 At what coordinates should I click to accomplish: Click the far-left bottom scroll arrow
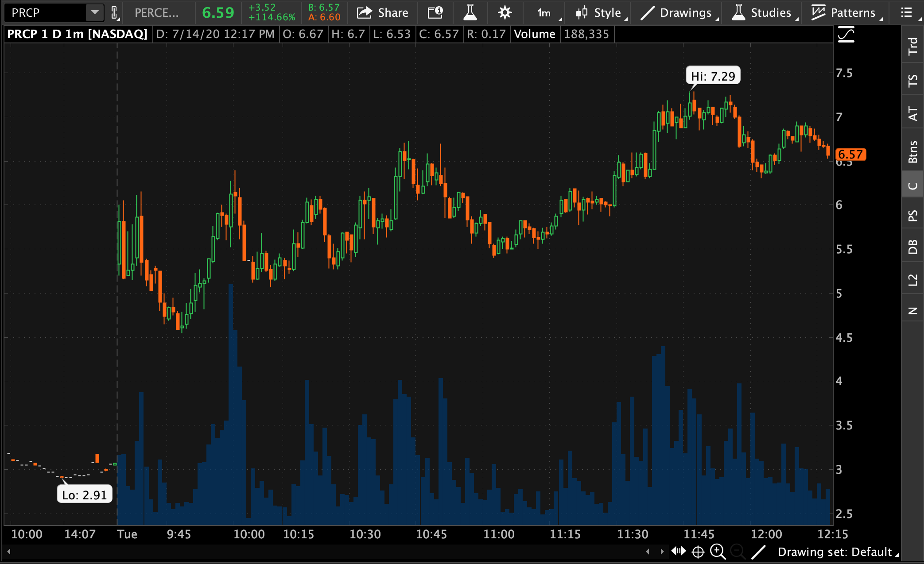(9, 552)
